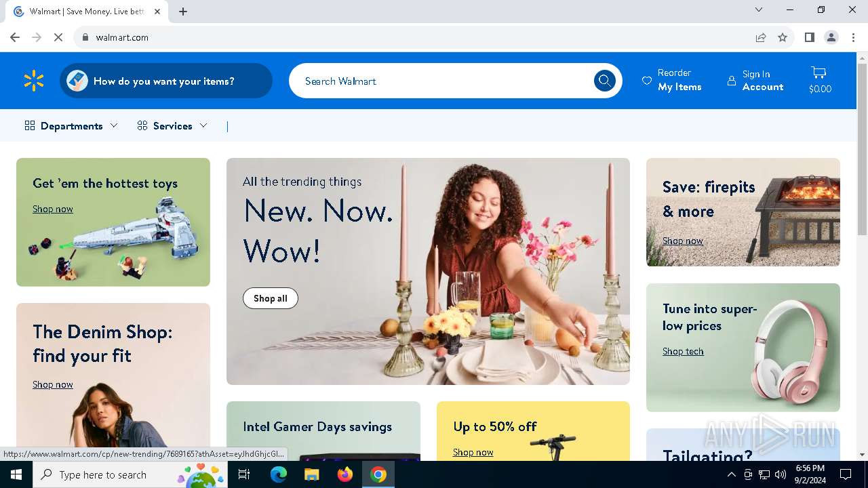The image size is (868, 488).
Task: Open the tab search chevron in Chrome
Action: pos(759,10)
